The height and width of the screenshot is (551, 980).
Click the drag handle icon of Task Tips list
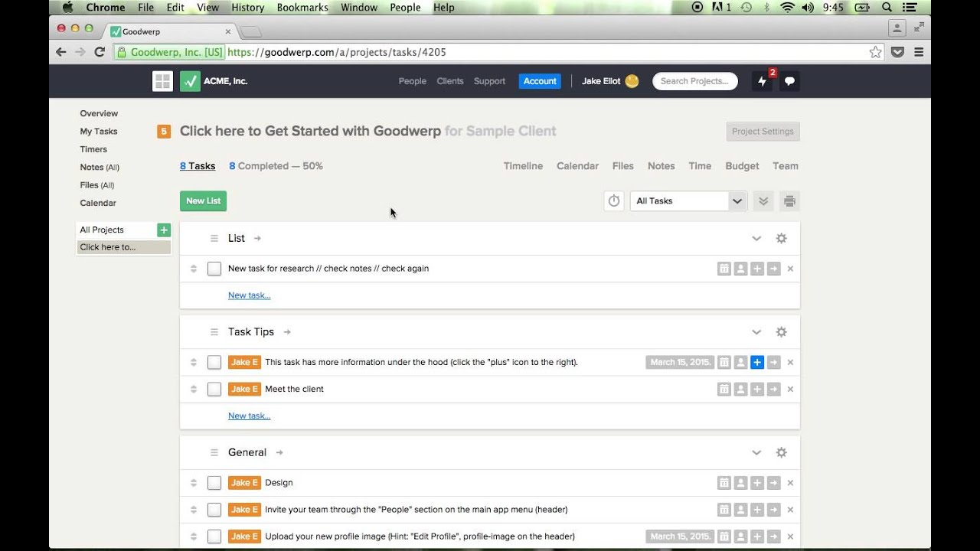pyautogui.click(x=214, y=332)
